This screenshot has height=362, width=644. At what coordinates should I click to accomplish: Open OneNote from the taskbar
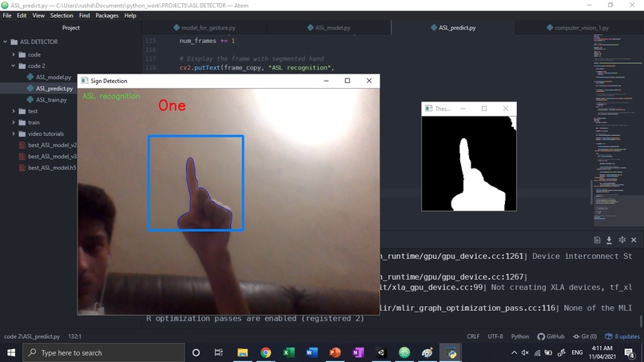point(358,352)
